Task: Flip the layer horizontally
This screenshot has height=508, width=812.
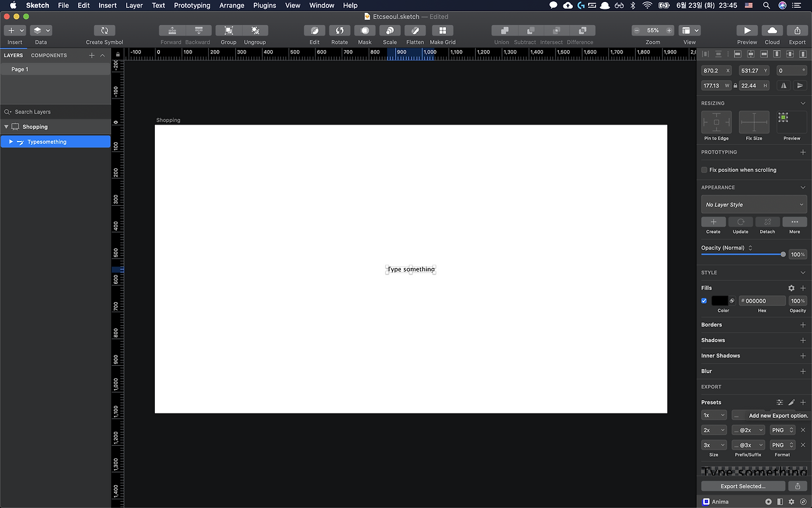Action: tap(783, 86)
